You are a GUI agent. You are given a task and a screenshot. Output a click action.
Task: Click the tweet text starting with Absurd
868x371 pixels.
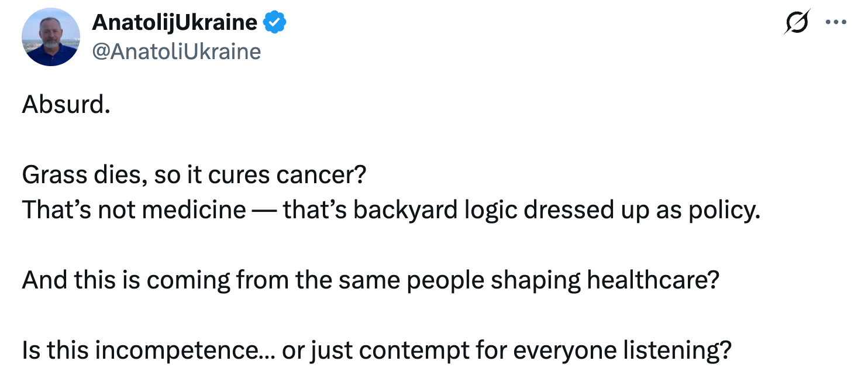64,104
